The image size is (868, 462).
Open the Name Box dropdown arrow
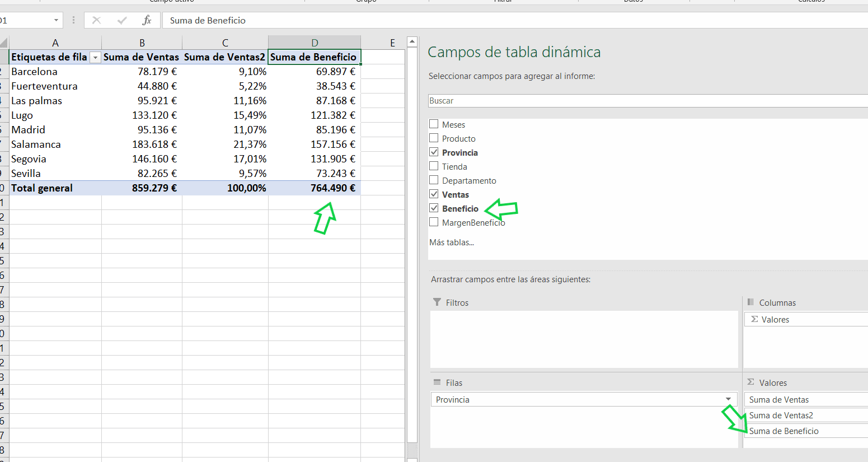(56, 20)
